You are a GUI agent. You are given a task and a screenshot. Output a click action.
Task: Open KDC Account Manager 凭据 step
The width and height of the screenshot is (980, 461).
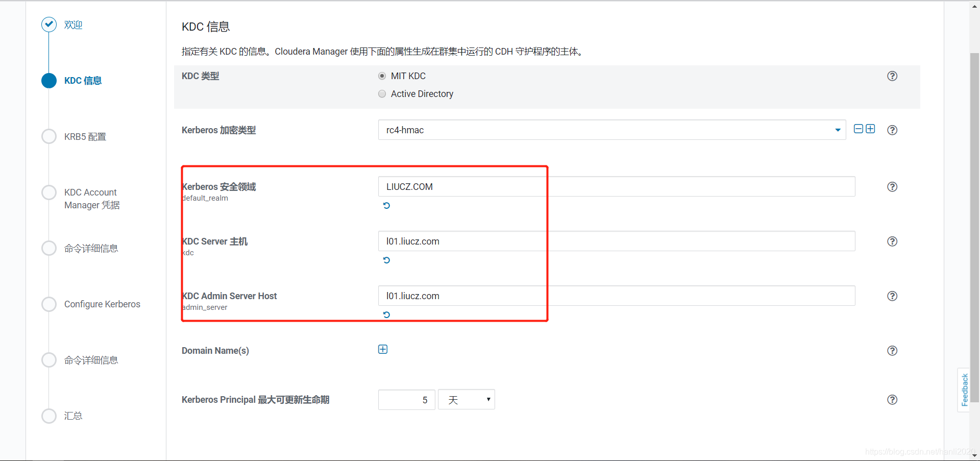pyautogui.click(x=92, y=199)
